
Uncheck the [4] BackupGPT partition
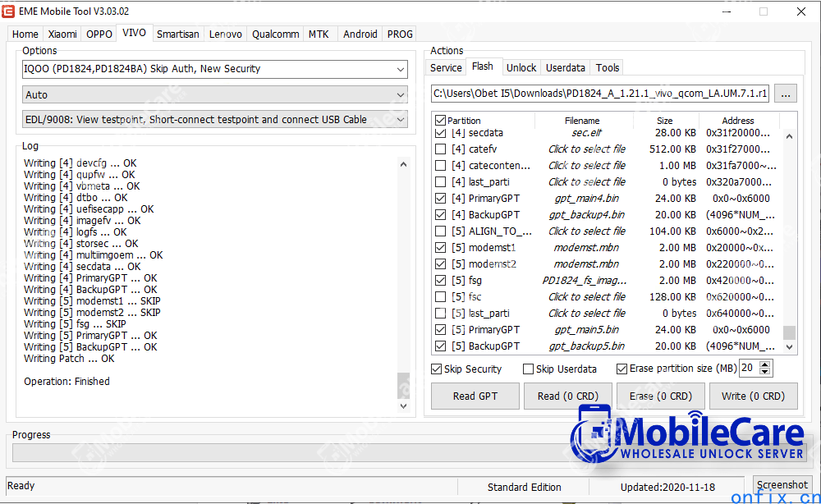click(x=440, y=214)
